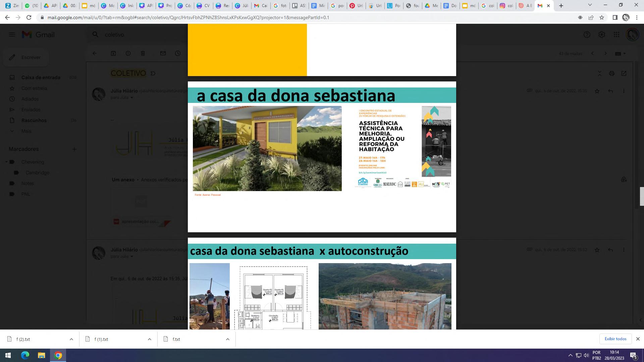Image resolution: width=644 pixels, height=362 pixels.
Task: Open the Rascunhos folder
Action: [x=34, y=120]
